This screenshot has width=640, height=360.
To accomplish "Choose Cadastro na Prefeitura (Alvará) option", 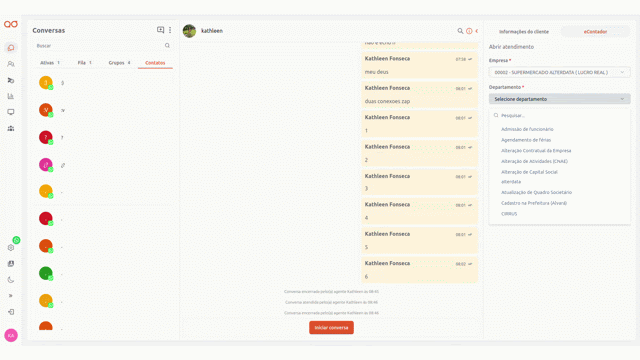I will click(534, 203).
